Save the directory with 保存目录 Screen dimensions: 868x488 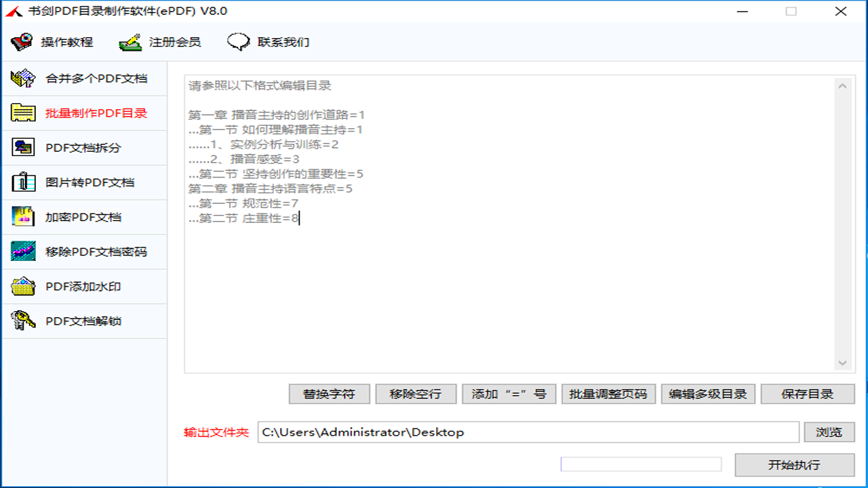(807, 394)
